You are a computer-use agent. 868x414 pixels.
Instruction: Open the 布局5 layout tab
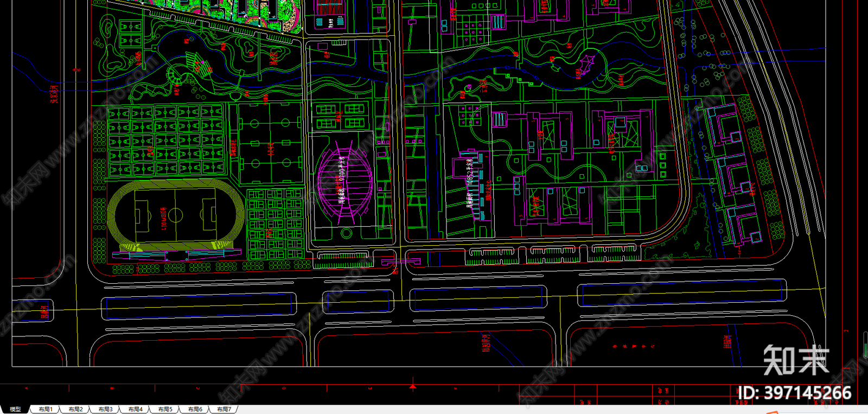pos(165,409)
